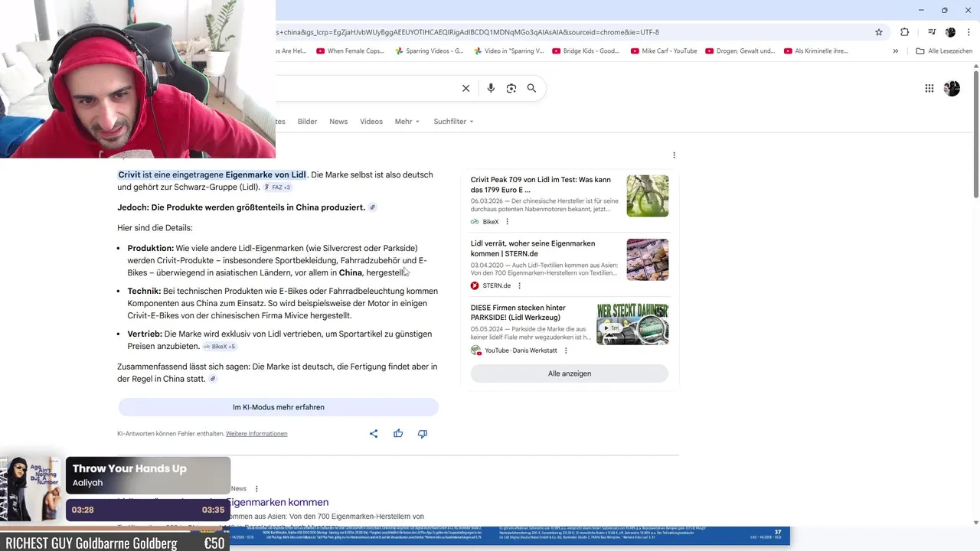Image resolution: width=980 pixels, height=551 pixels.
Task: Click the 'BikeX' source label
Action: (x=490, y=222)
